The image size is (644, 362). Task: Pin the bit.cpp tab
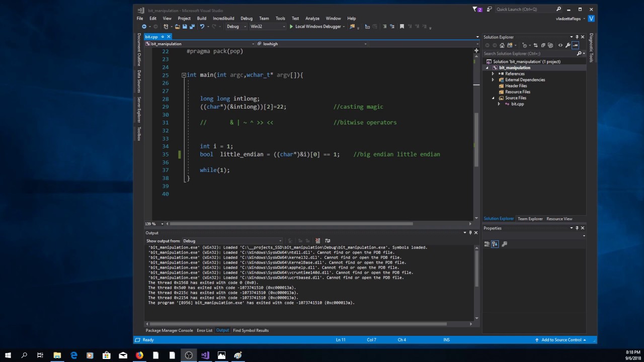(162, 37)
